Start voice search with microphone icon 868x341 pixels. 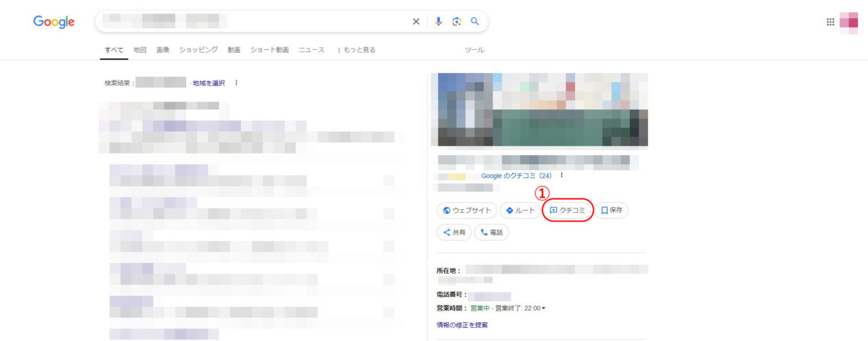pyautogui.click(x=438, y=22)
